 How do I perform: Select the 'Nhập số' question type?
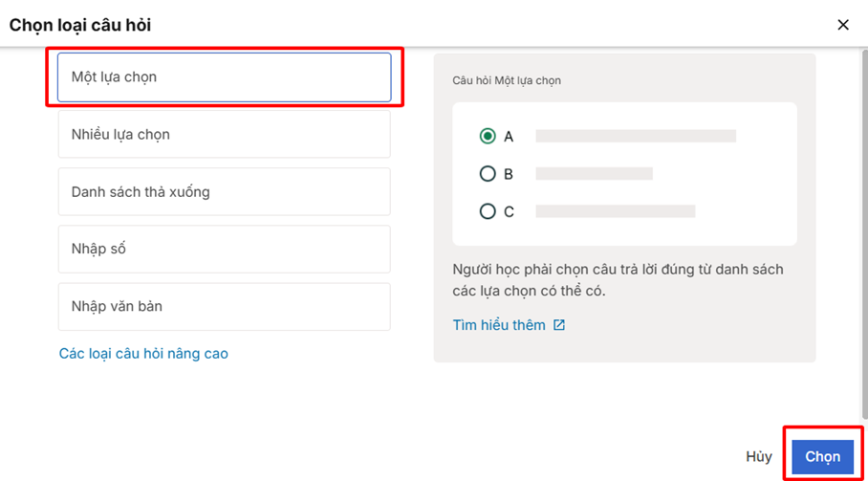[x=224, y=250]
